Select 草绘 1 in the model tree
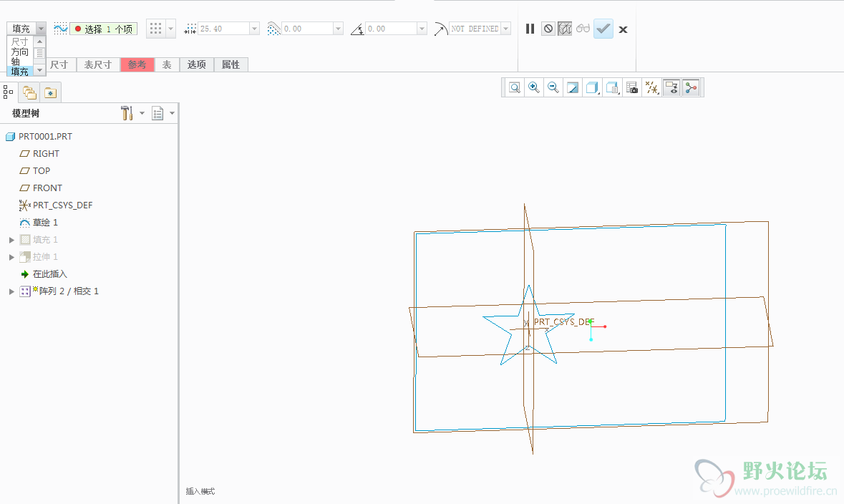This screenshot has height=504, width=844. point(45,223)
